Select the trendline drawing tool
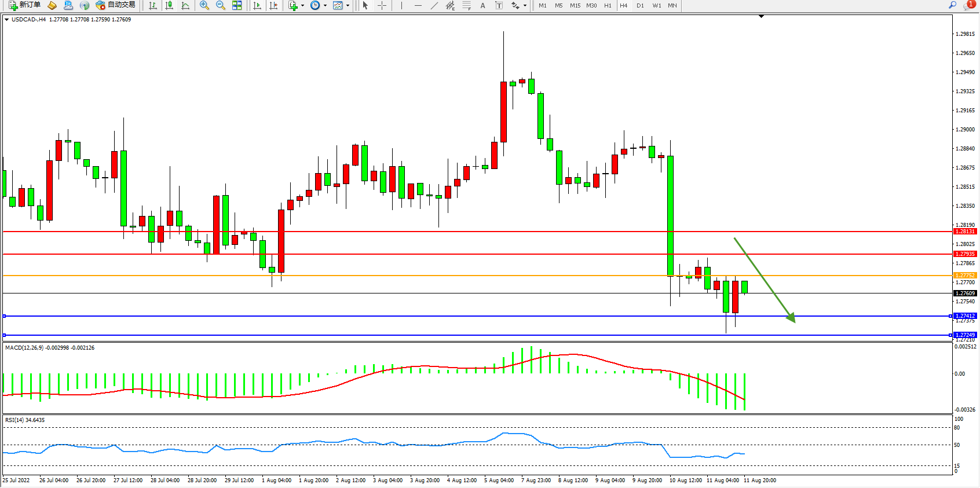The height and width of the screenshot is (488, 980). click(x=434, y=5)
